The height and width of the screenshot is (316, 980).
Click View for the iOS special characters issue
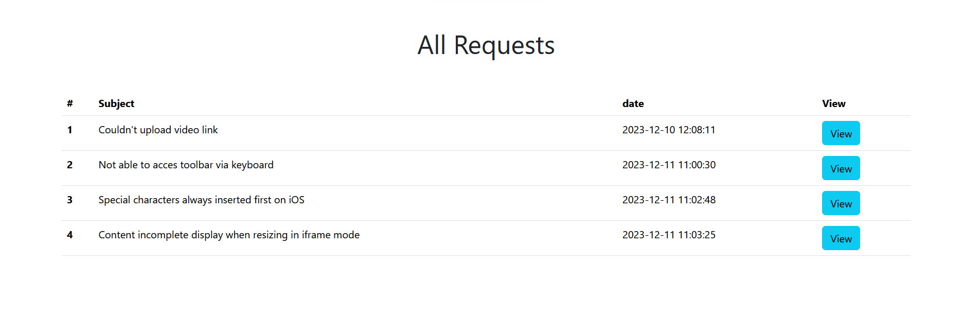(x=840, y=203)
